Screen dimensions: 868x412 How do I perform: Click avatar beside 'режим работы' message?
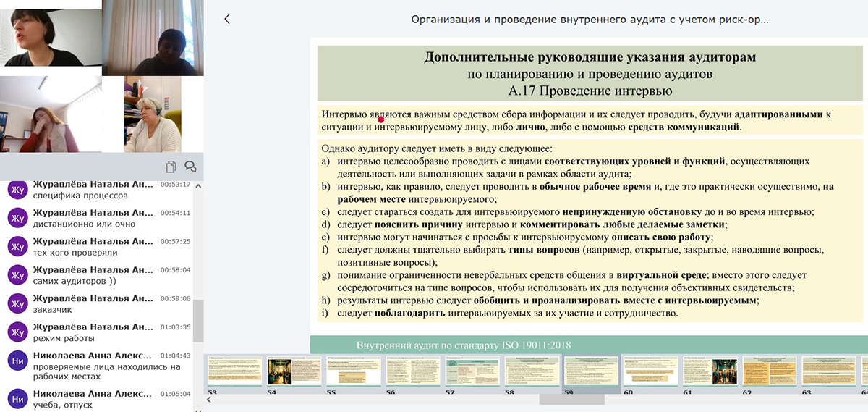pyautogui.click(x=17, y=332)
